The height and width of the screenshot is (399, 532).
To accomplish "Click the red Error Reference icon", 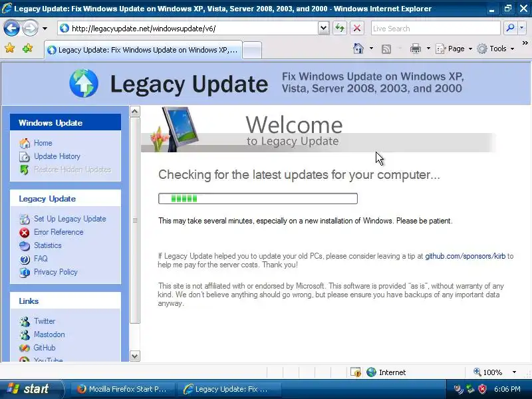I will [x=25, y=232].
